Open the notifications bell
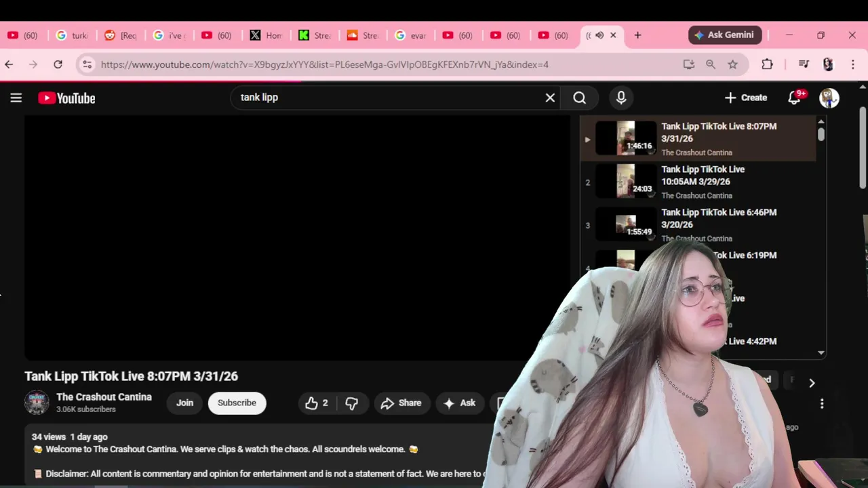This screenshot has height=488, width=868. tap(794, 98)
